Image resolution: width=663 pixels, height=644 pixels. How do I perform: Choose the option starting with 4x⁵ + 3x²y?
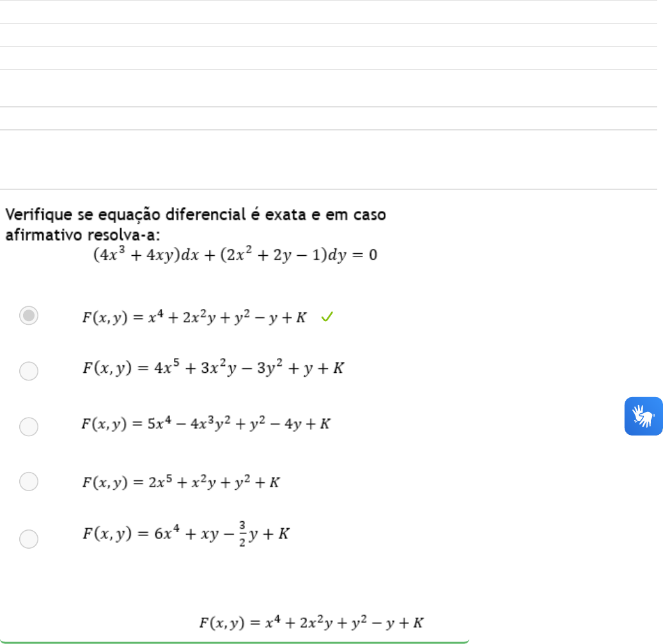[29, 371]
